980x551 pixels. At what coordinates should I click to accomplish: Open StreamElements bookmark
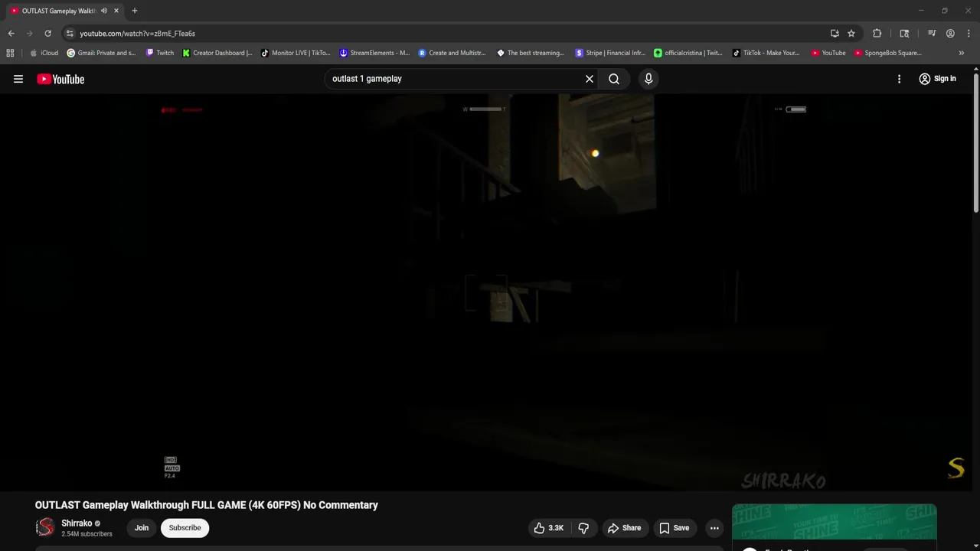[374, 53]
